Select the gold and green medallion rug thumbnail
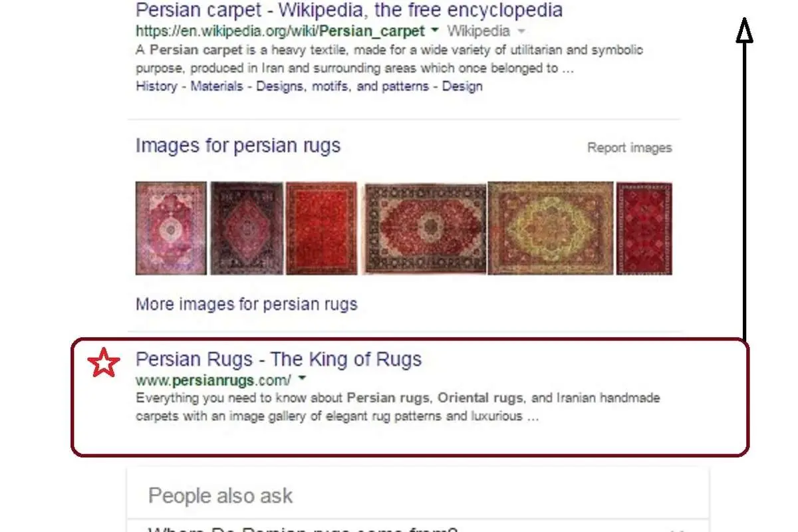This screenshot has height=532, width=798. [x=551, y=228]
